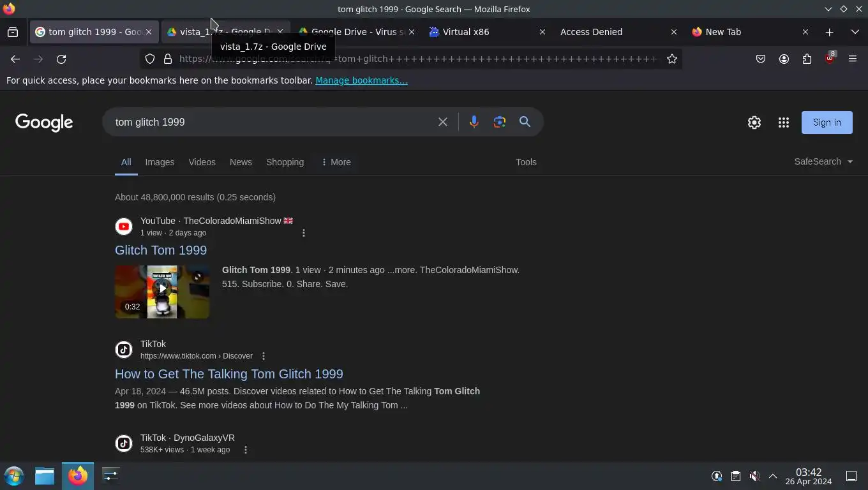Select the Images search filter
Image resolution: width=868 pixels, height=490 pixels.
(x=160, y=162)
